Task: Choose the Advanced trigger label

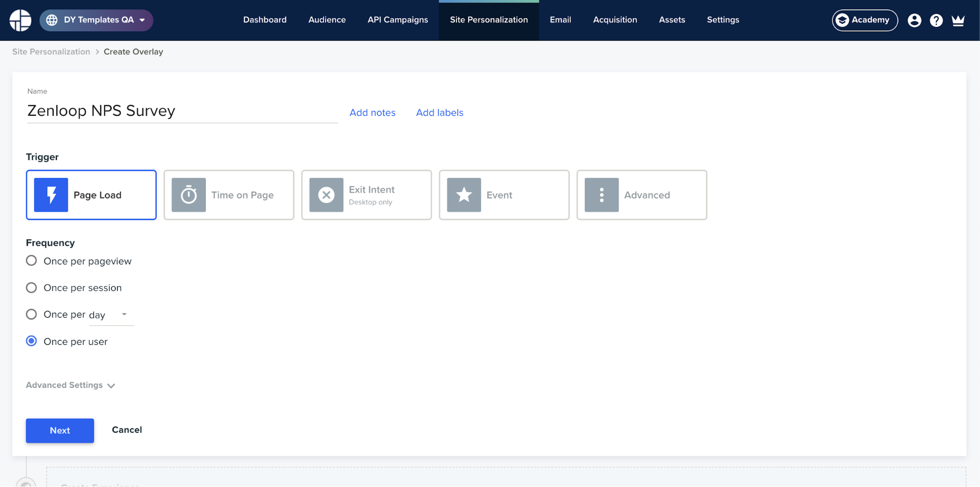Action: [647, 195]
